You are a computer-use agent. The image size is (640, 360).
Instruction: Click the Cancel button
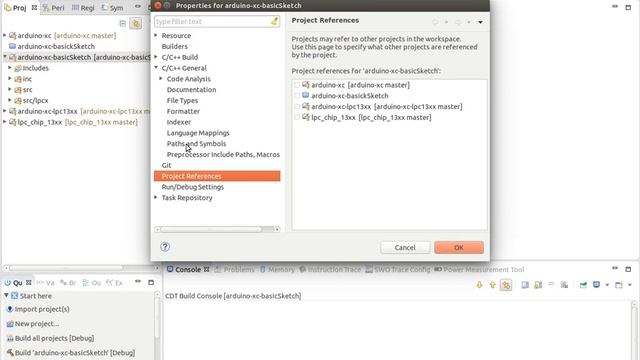point(405,247)
